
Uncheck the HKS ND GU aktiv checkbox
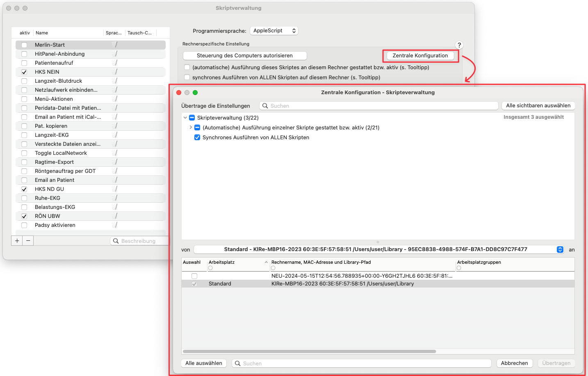pyautogui.click(x=24, y=189)
